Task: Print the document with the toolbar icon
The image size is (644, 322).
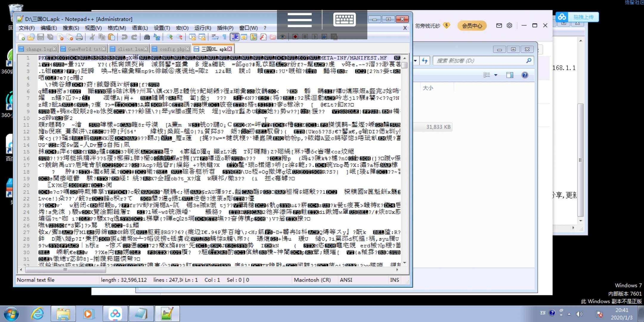Action: pyautogui.click(x=79, y=37)
